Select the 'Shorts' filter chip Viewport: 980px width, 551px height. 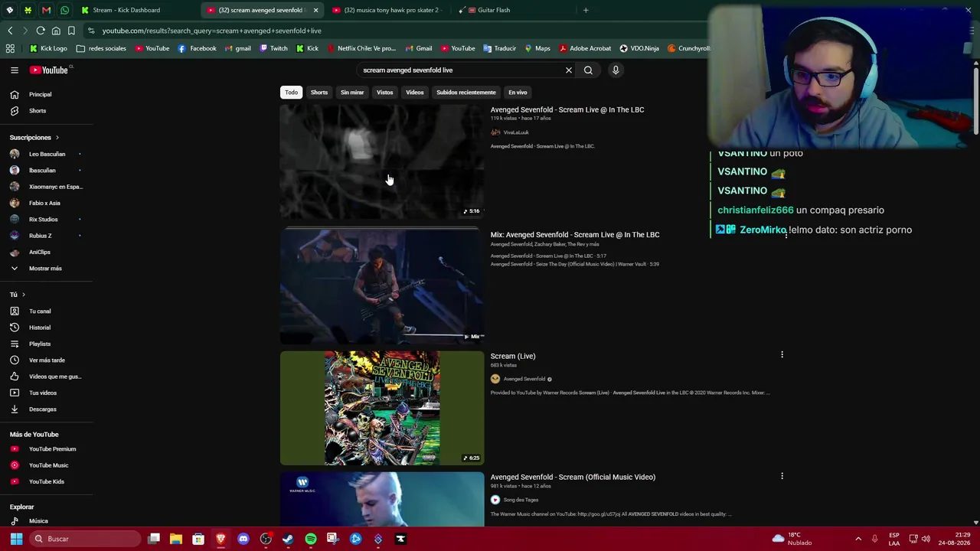tap(319, 93)
